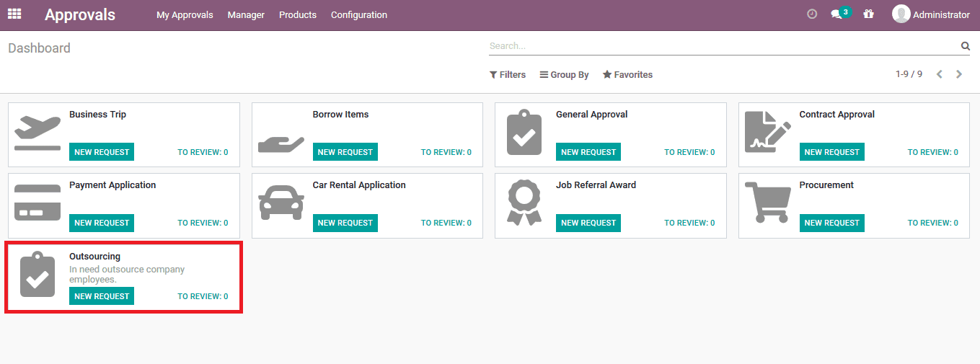980x364 pixels.
Task: Open the Group By dropdown
Action: point(565,75)
